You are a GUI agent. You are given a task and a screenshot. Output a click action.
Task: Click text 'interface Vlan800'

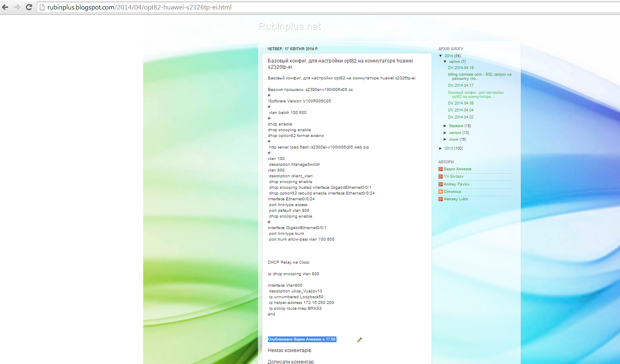pos(285,285)
